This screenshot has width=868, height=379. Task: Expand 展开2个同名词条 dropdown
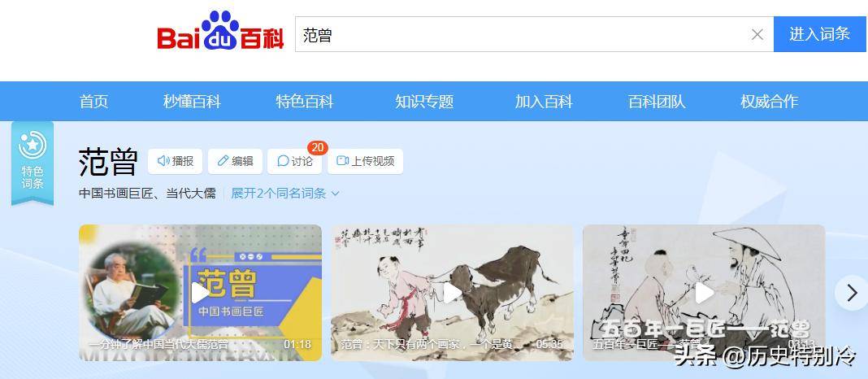tap(285, 194)
